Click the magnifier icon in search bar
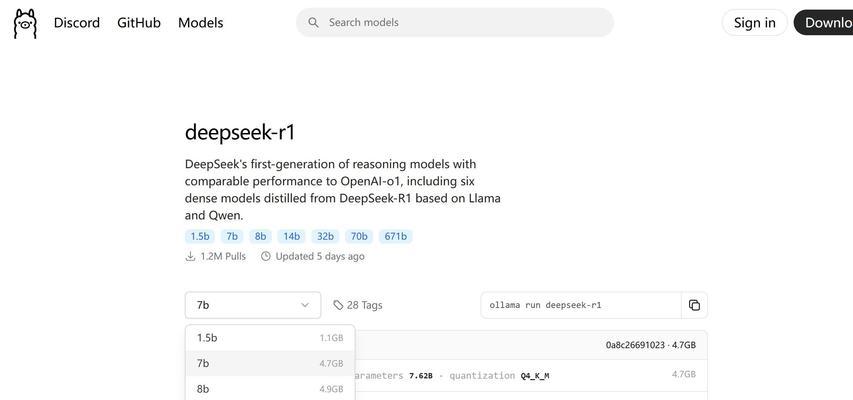 [x=313, y=22]
